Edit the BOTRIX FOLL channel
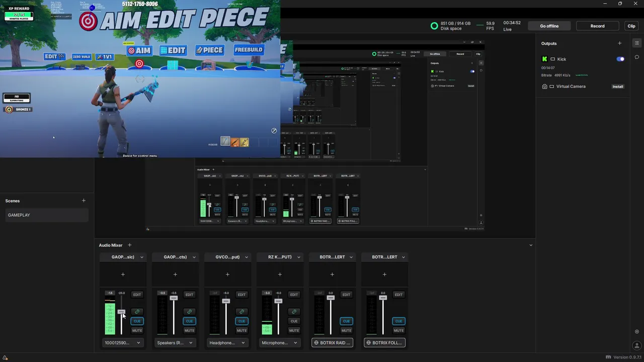Screen dimensions: 644x362 pos(398,295)
